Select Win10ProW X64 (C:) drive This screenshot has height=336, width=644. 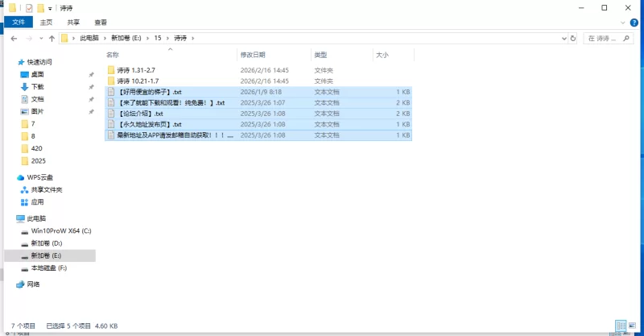click(x=61, y=230)
